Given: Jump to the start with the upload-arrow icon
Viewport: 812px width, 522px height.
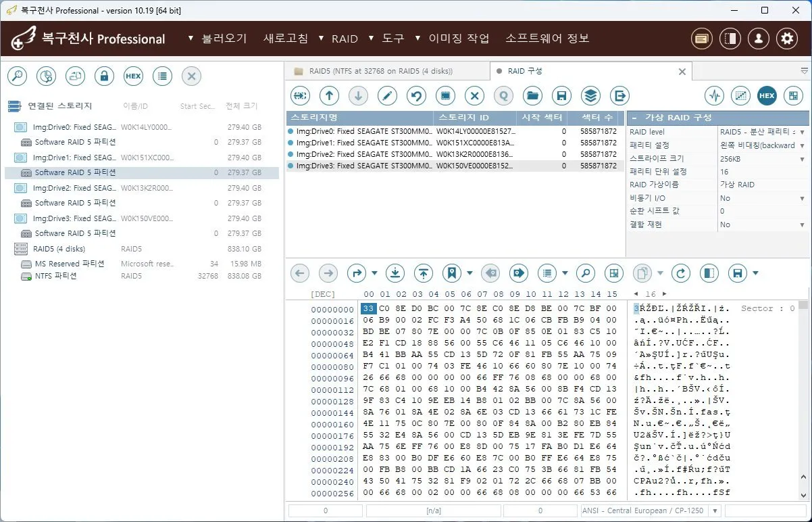Looking at the screenshot, I should pos(424,273).
